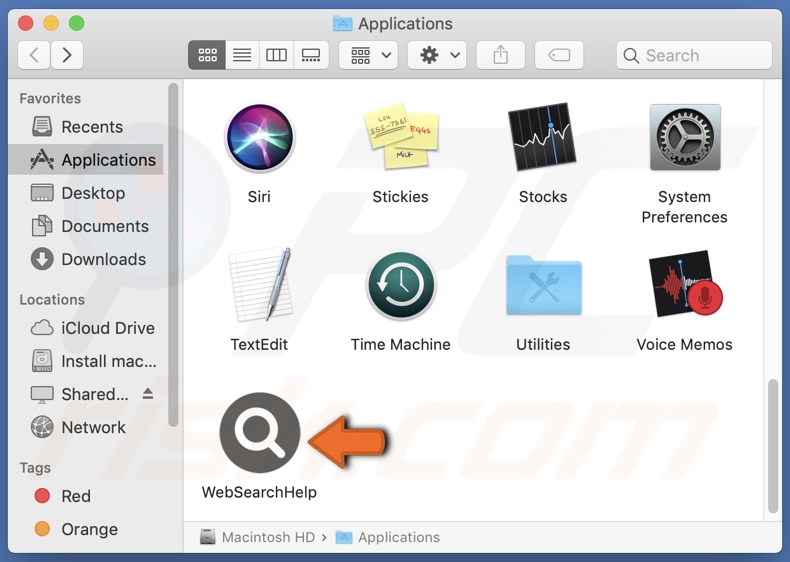Click the Share toolbar button
The height and width of the screenshot is (562, 790).
pyautogui.click(x=500, y=55)
